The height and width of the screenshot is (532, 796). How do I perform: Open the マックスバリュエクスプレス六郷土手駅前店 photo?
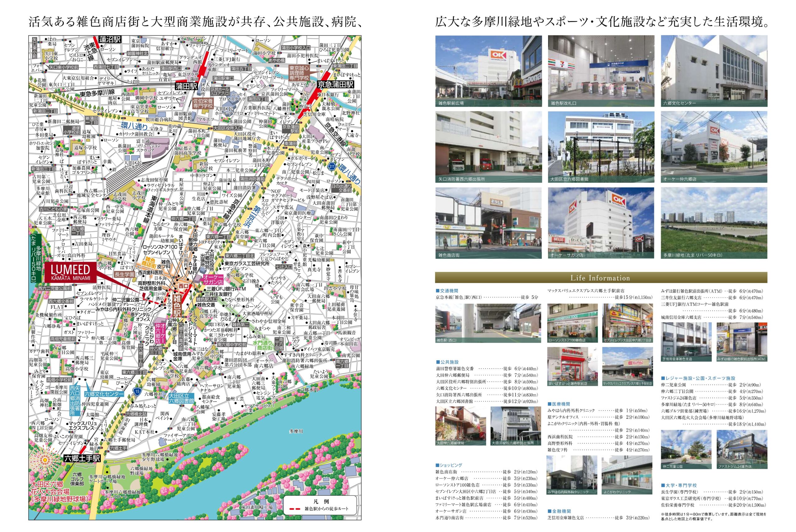[627, 366]
